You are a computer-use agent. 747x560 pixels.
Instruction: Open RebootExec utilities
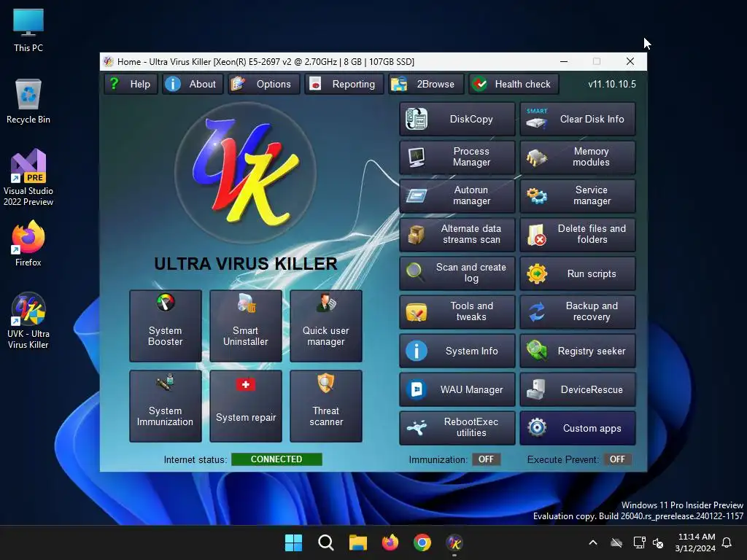[457, 427]
